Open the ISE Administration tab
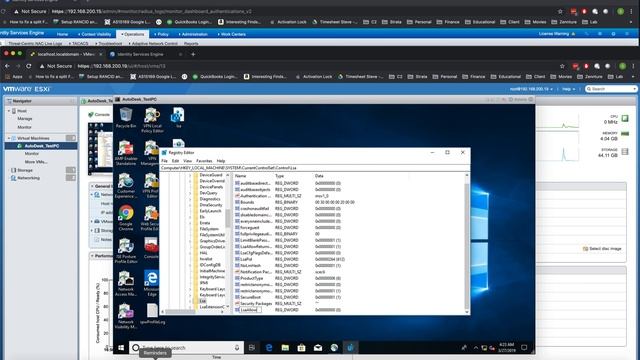 pyautogui.click(x=193, y=34)
